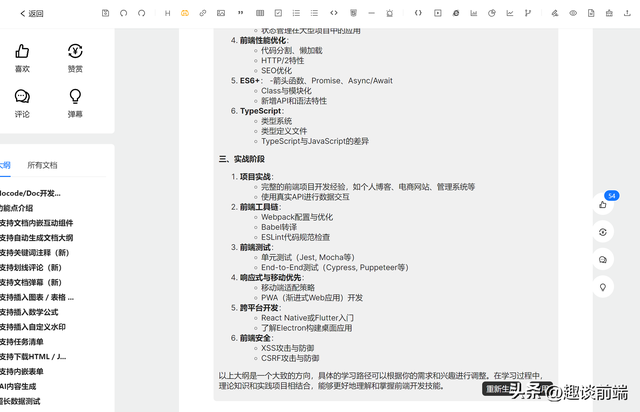Jump to outline item 支持插入数学公式
The width and height of the screenshot is (640, 412).
pyautogui.click(x=29, y=312)
